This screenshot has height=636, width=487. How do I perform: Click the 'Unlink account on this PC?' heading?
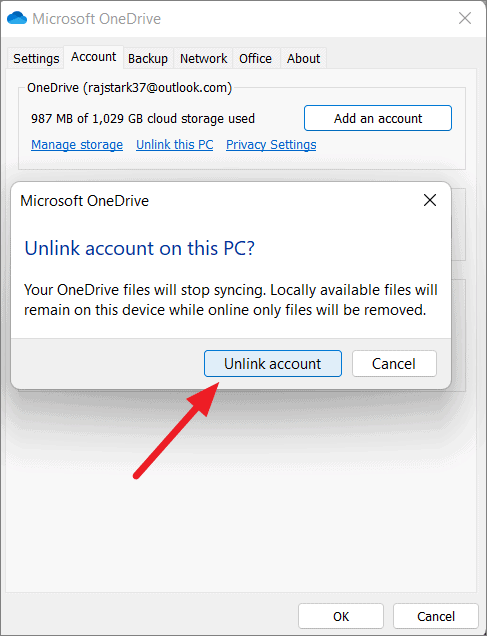tap(139, 248)
